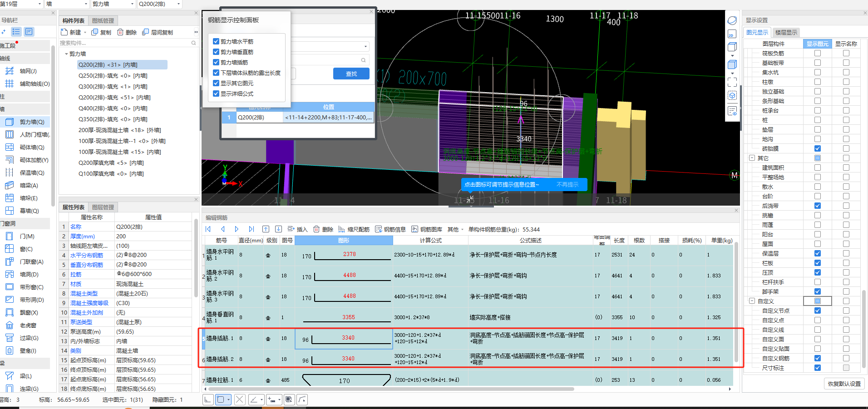Switch to 构件列表 tab
The height and width of the screenshot is (409, 868).
click(x=74, y=20)
